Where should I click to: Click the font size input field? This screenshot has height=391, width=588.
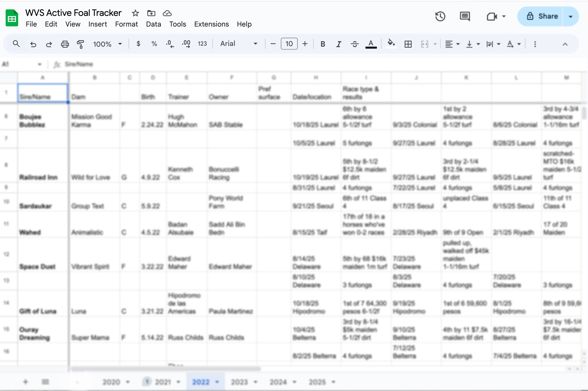(289, 44)
